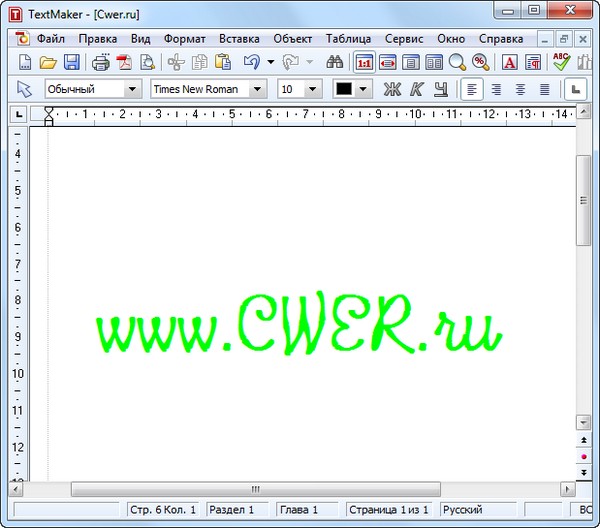Open the Сервис menu

[x=404, y=39]
